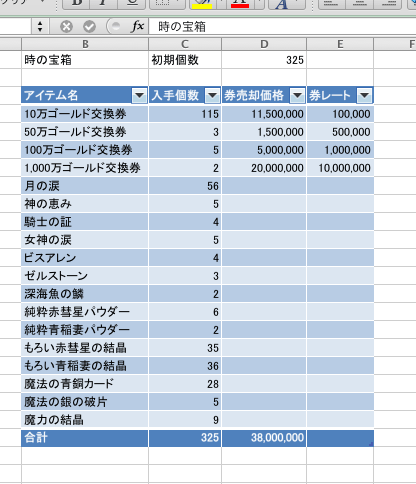
Task: Click the formula bar text 時の宝箱
Action: (x=182, y=27)
